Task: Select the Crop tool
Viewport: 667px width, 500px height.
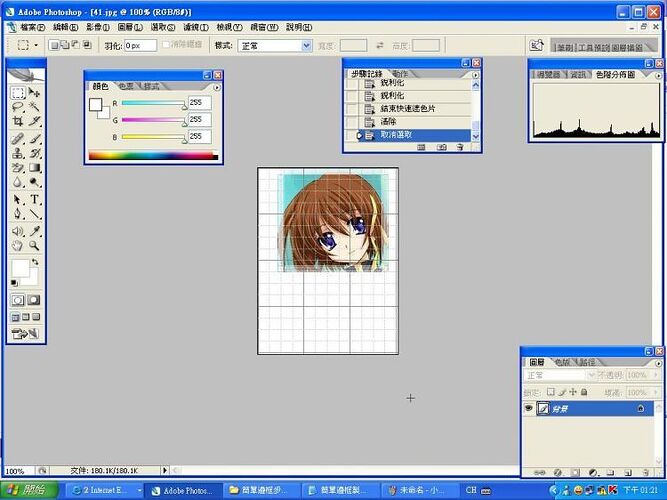Action: (x=18, y=122)
